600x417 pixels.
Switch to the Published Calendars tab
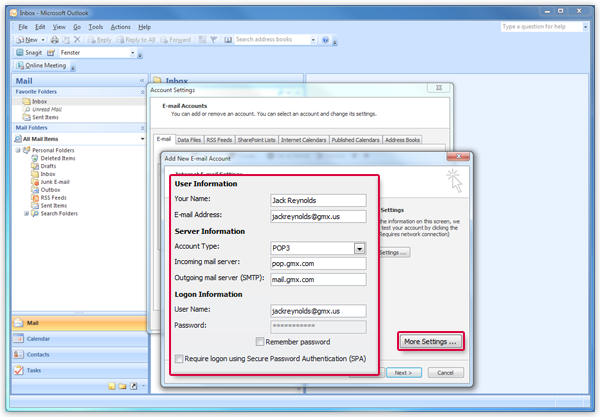point(355,140)
